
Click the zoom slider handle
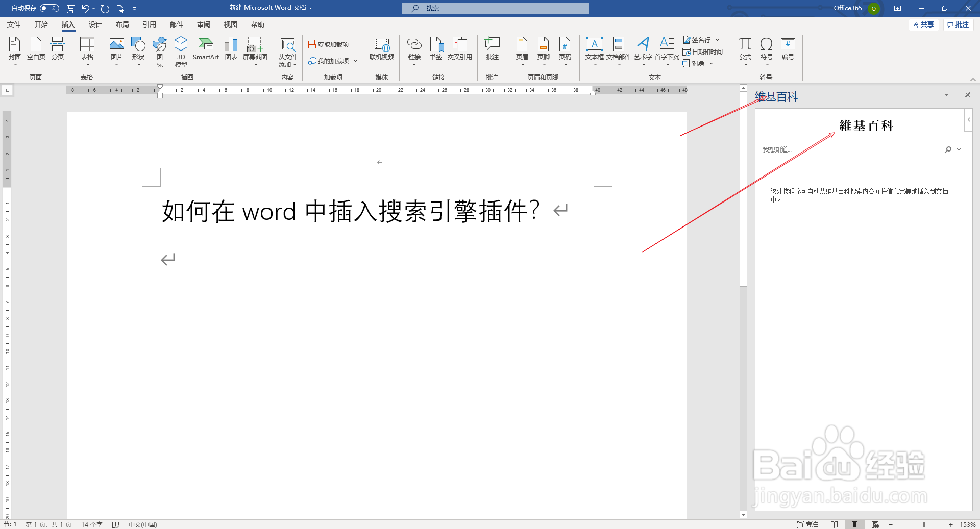click(x=924, y=524)
